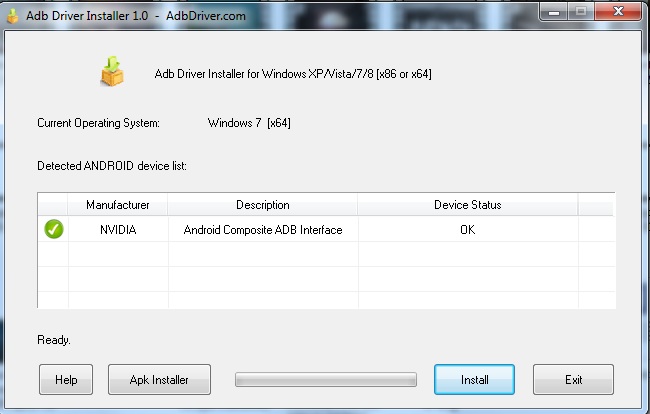Viewport: 650px width, 414px height.
Task: Click the Adb Driver Installer box logo
Action: pyautogui.click(x=112, y=71)
